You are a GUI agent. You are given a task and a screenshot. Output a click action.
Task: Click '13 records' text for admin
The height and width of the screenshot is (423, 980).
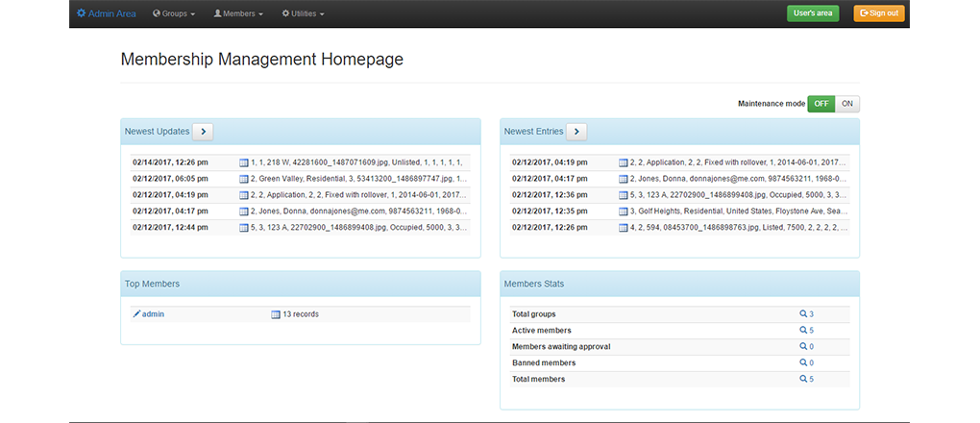click(x=301, y=314)
